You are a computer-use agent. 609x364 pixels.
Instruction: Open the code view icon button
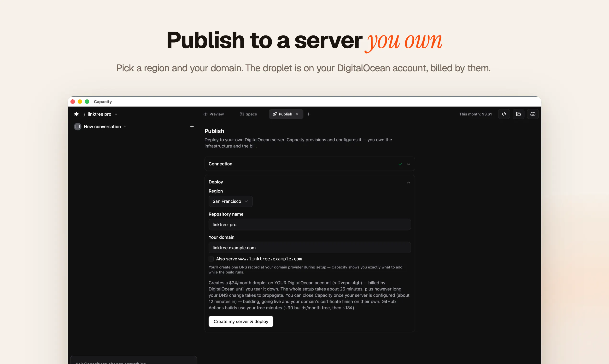(504, 114)
